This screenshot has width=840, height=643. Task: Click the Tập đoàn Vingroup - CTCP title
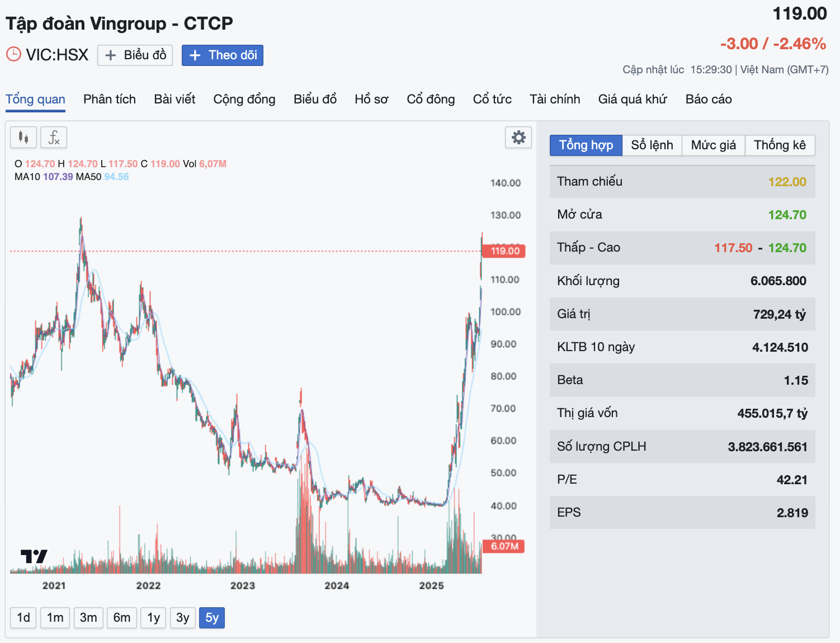(119, 23)
